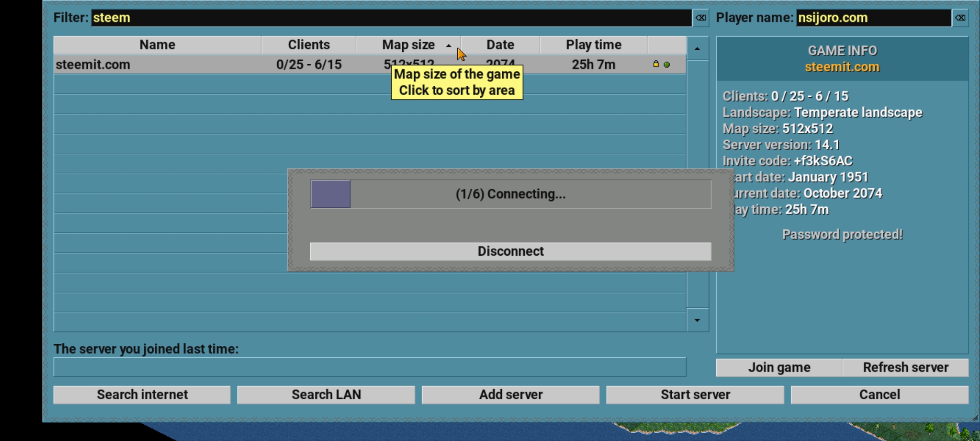
Task: Click the Temperate landscape line
Action: [x=822, y=113]
